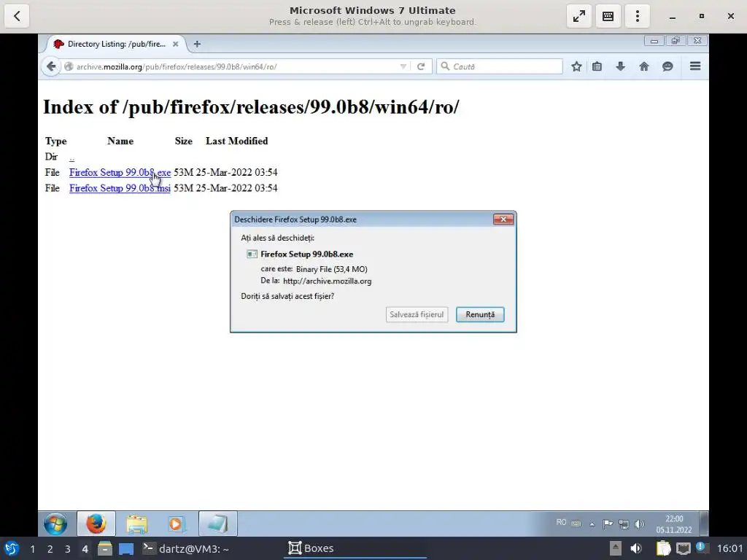Open the chat bubble toolbar icon
Viewport: 747px width, 560px height.
667,66
